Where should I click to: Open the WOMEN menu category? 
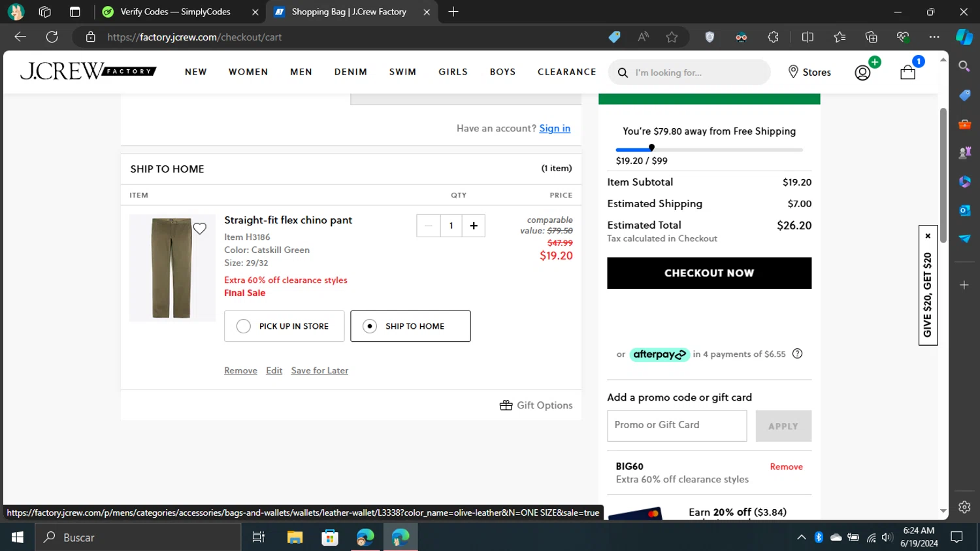248,72
